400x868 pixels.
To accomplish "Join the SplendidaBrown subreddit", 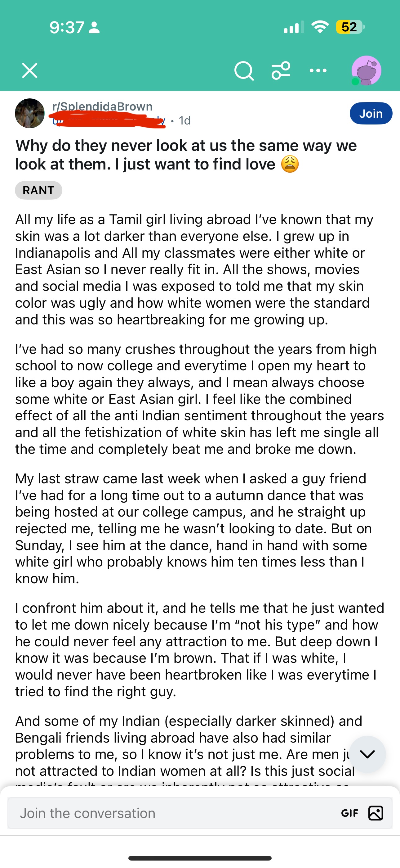I will coord(371,114).
